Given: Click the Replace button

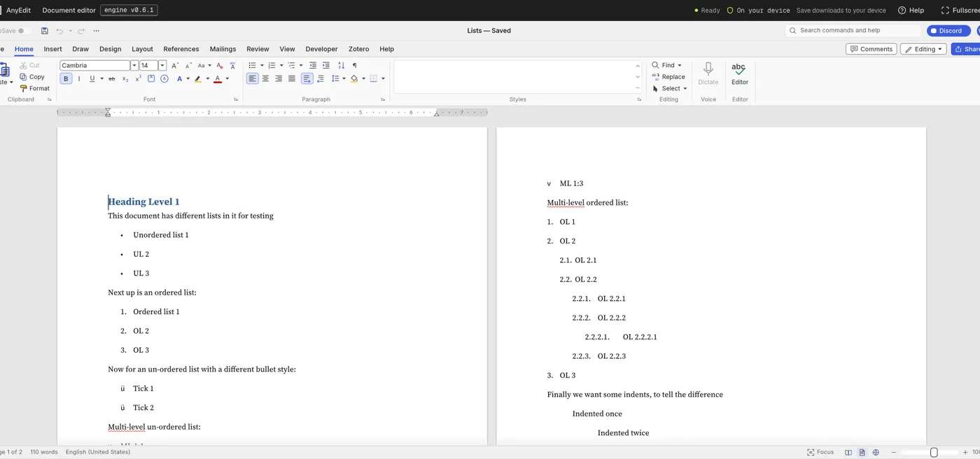Looking at the screenshot, I should tap(668, 77).
